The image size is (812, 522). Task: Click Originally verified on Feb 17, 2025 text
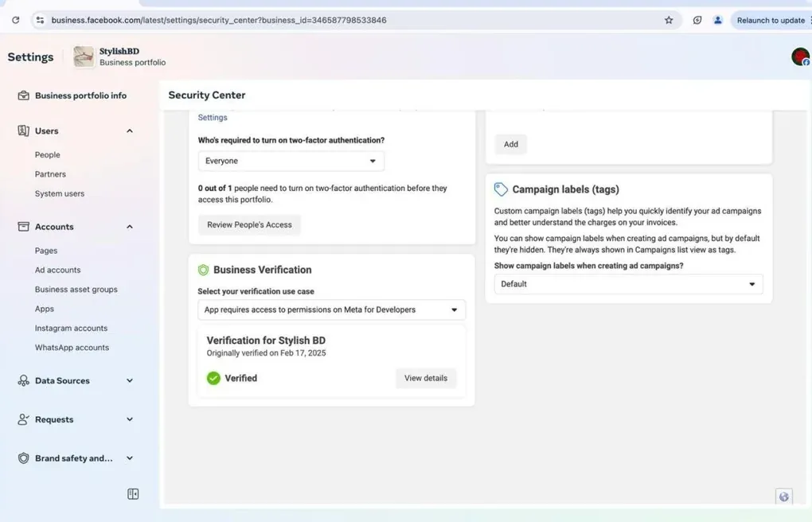click(266, 353)
